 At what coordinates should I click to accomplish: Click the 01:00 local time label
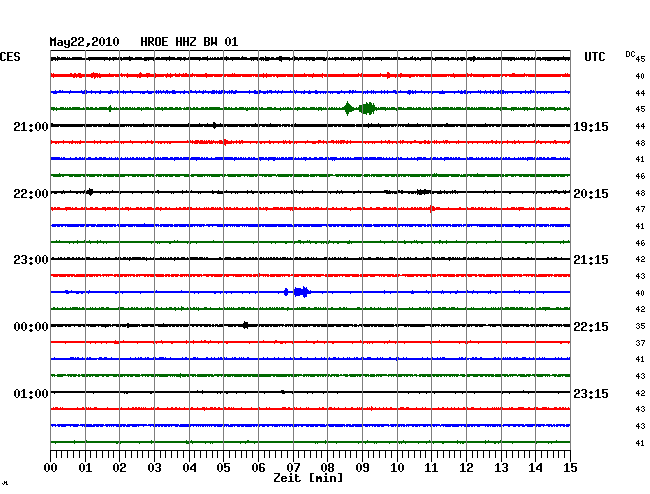coord(31,393)
